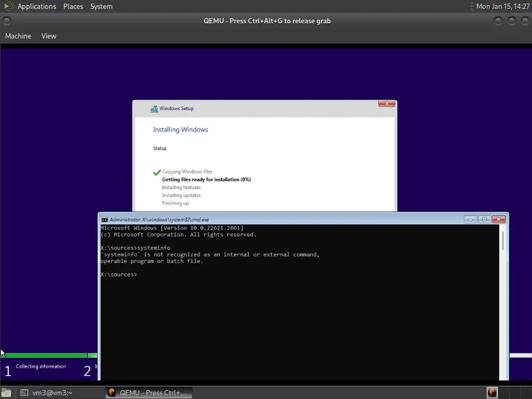Click the 'Installing updates' step
This screenshot has height=399, width=532.
(x=181, y=195)
